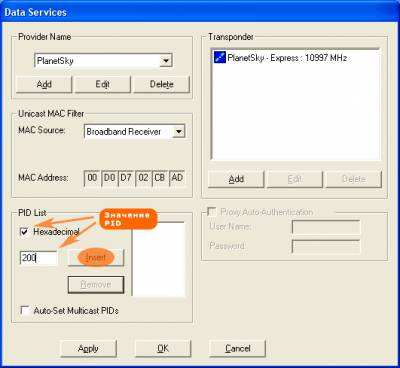Image resolution: width=400 pixels, height=368 pixels.
Task: Check the Proxy Auto-Authentication box
Action: (x=212, y=212)
